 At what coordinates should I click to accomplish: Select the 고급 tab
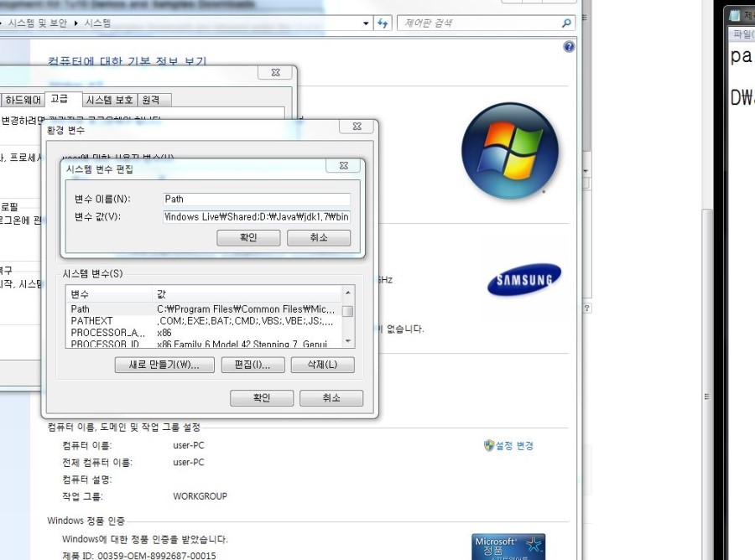click(63, 99)
